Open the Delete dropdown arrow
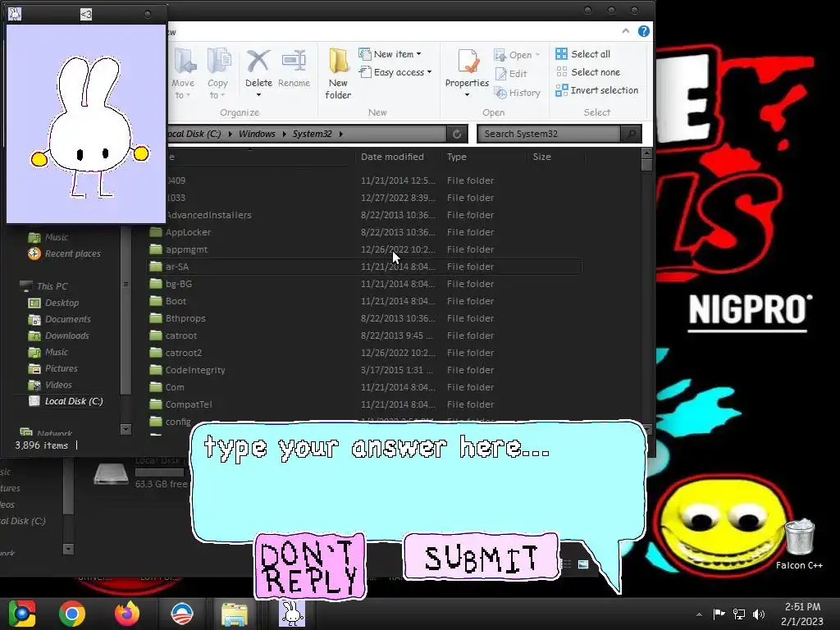 click(258, 95)
